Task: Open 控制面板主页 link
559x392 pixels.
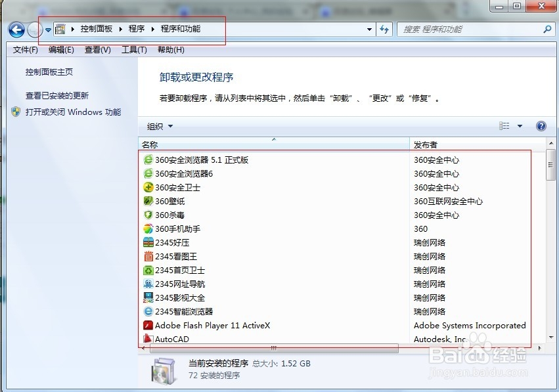Action: [x=49, y=72]
